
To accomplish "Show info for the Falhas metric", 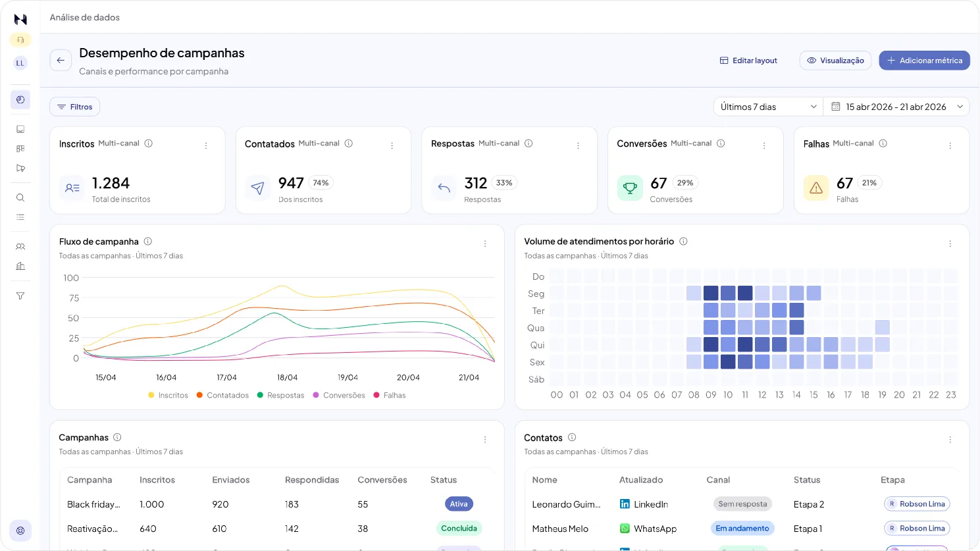I will point(883,144).
